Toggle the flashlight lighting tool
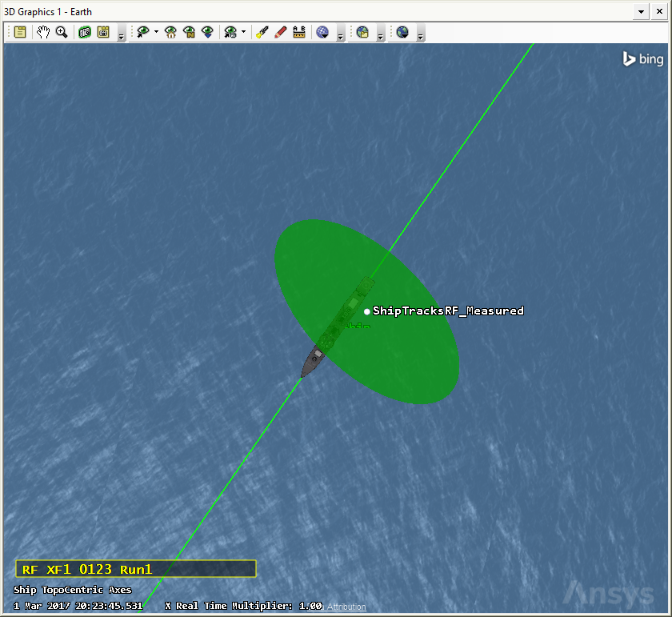Image resolution: width=672 pixels, height=617 pixels. [262, 32]
